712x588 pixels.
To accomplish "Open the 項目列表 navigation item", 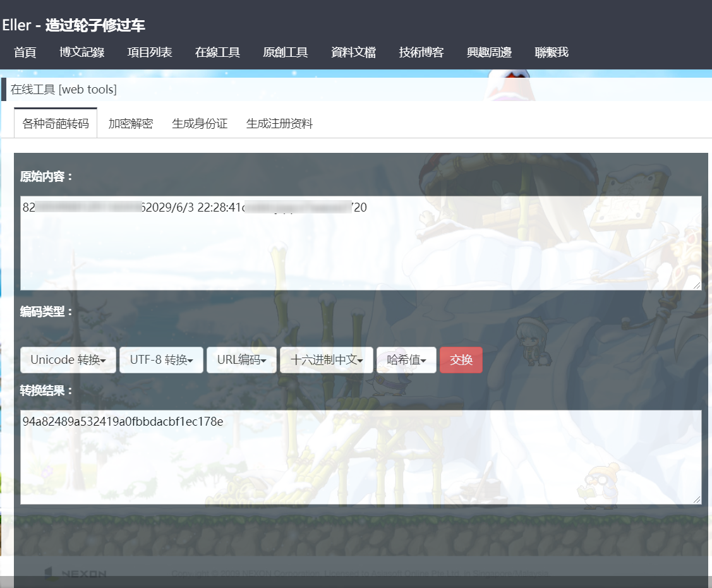I will coord(150,52).
